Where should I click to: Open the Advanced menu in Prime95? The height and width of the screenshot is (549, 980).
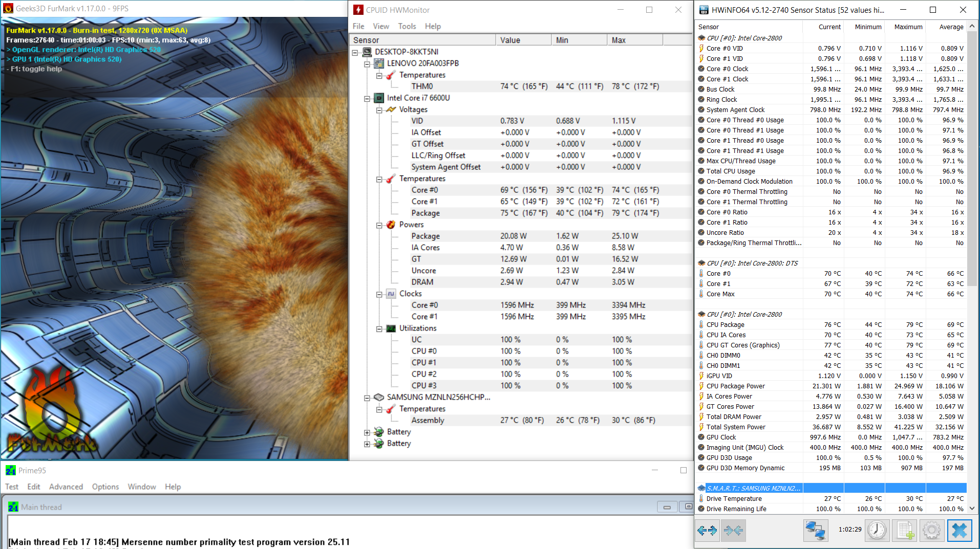tap(66, 487)
